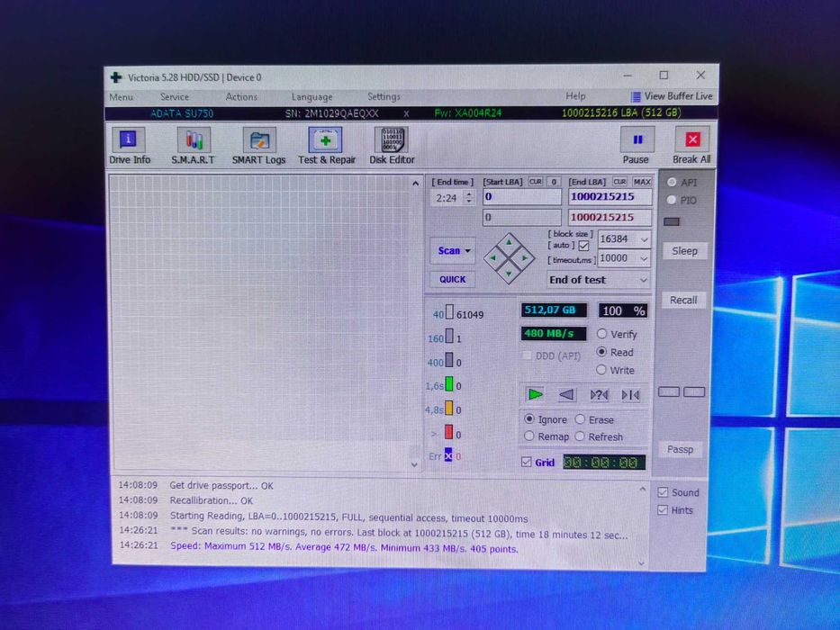This screenshot has width=840, height=630.
Task: Toggle the Grid checkbox
Action: [526, 462]
